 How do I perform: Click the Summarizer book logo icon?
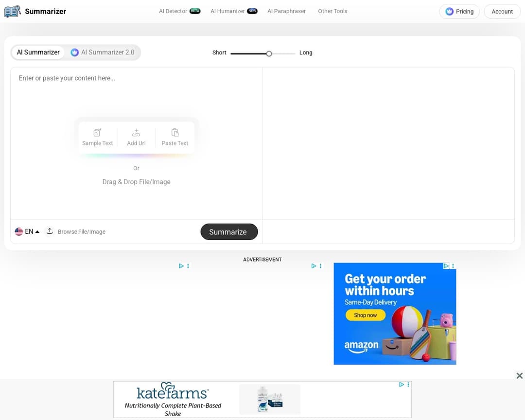click(12, 11)
